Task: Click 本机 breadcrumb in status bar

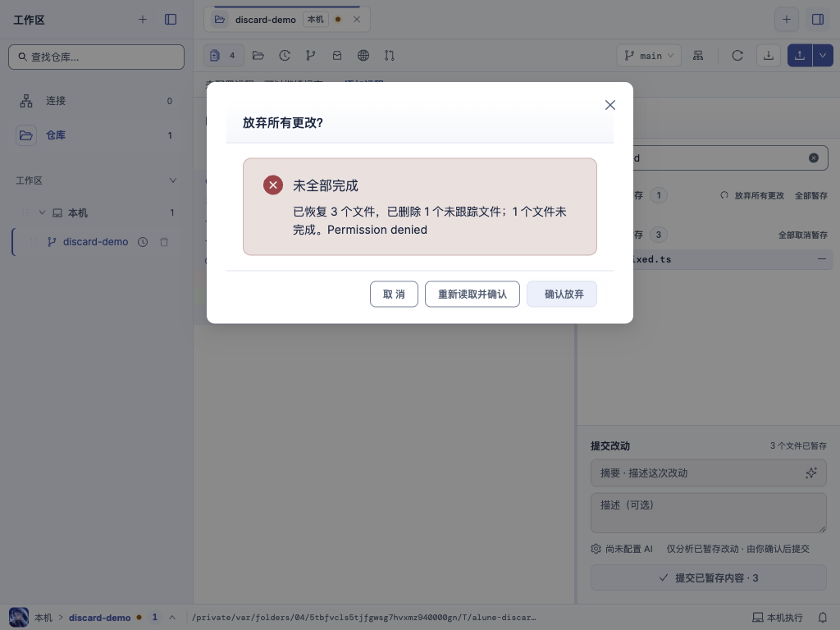Action: [43, 618]
